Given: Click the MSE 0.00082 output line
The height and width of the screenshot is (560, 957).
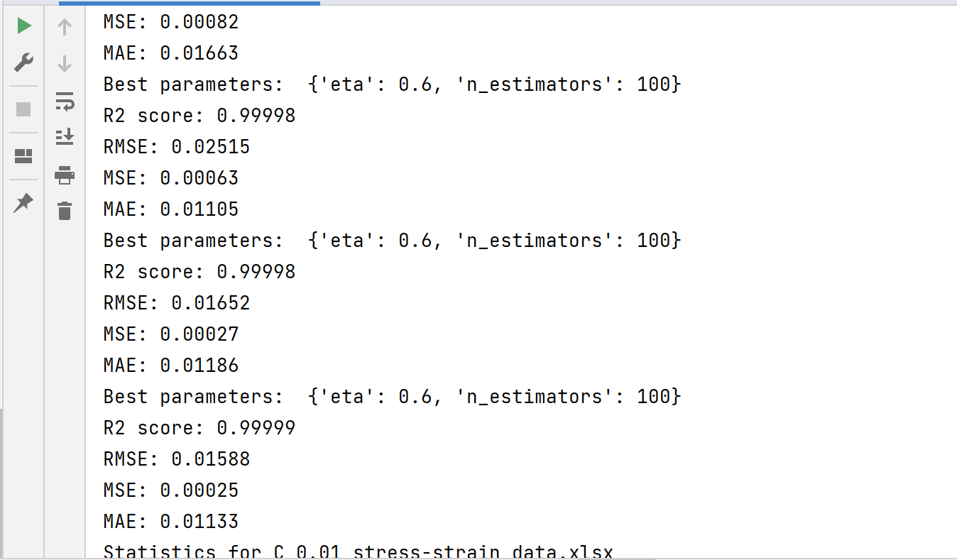Looking at the screenshot, I should tap(170, 21).
